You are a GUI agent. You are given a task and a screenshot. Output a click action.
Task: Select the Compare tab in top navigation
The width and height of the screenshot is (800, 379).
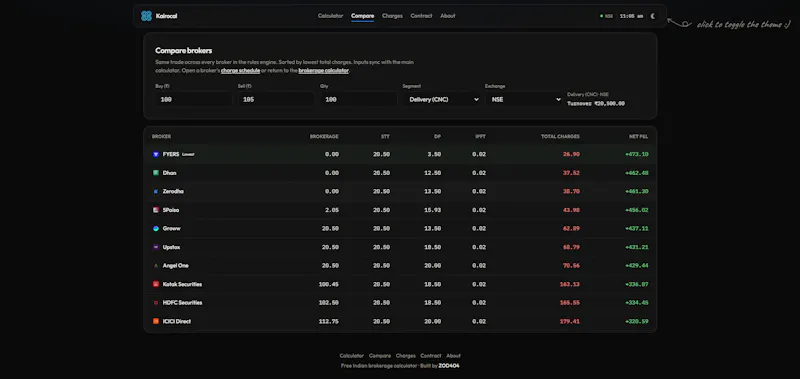[363, 16]
